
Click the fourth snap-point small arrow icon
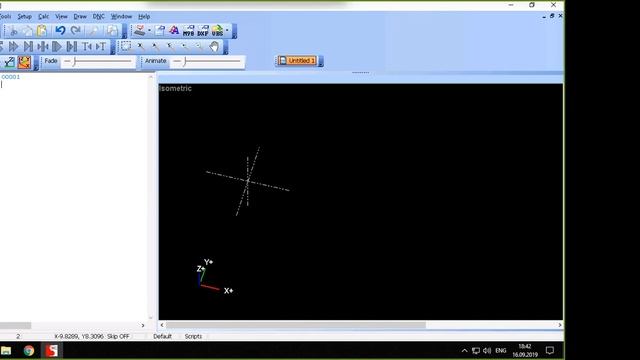coord(184,47)
